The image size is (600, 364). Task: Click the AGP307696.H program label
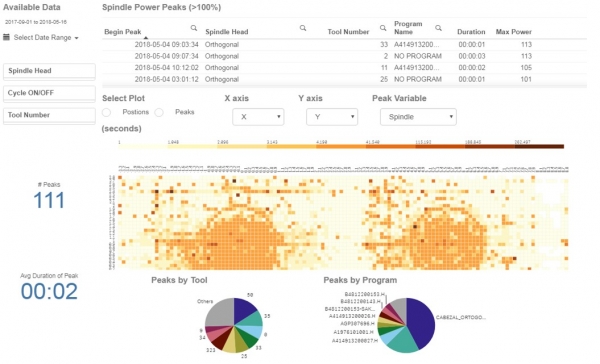(357, 323)
